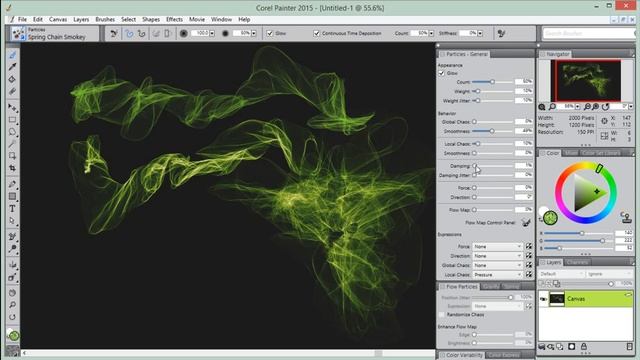Select the Cloner tool
This screenshot has height=360, width=640.
(12, 236)
